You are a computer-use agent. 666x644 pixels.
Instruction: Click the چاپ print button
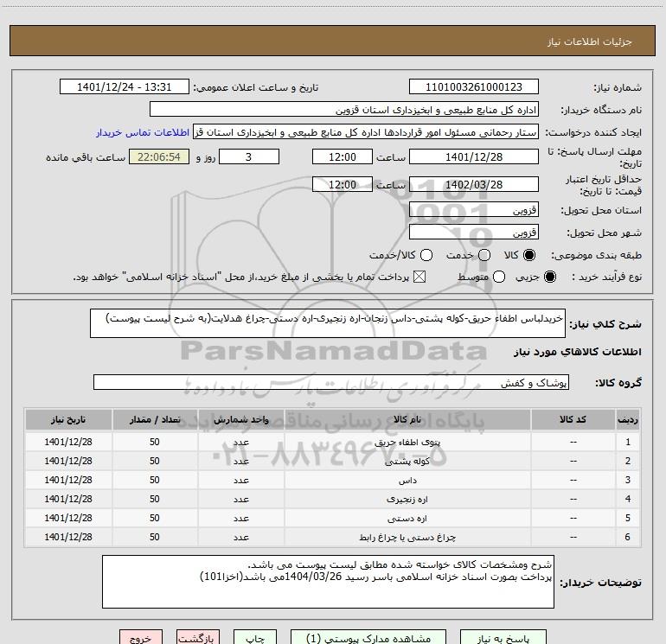[255, 638]
